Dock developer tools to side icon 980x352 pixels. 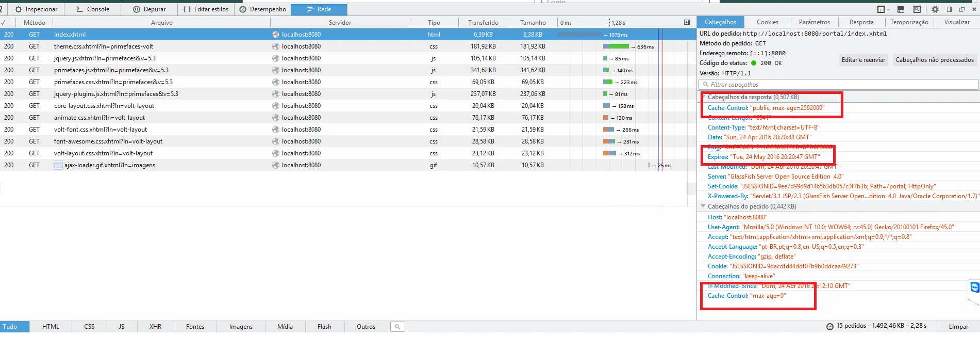(x=950, y=9)
